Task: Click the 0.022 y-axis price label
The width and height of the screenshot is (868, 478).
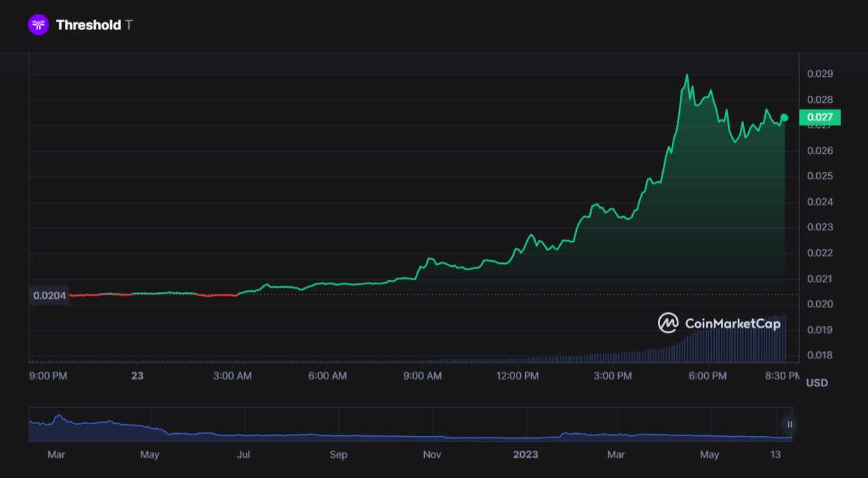Action: point(820,253)
